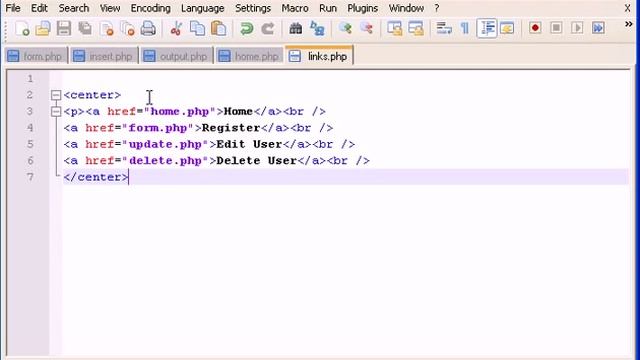This screenshot has height=360, width=640.
Task: Run macro multiple times icon
Action: coord(598,28)
